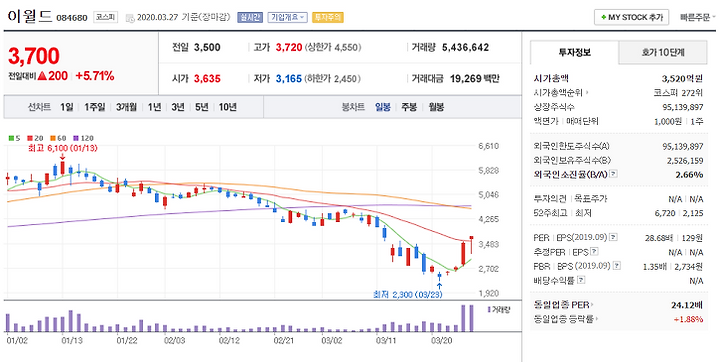Image resolution: width=720 pixels, height=362 pixels.
Task: Click the foreign ownership ratio 2.66%
Action: coord(689,175)
